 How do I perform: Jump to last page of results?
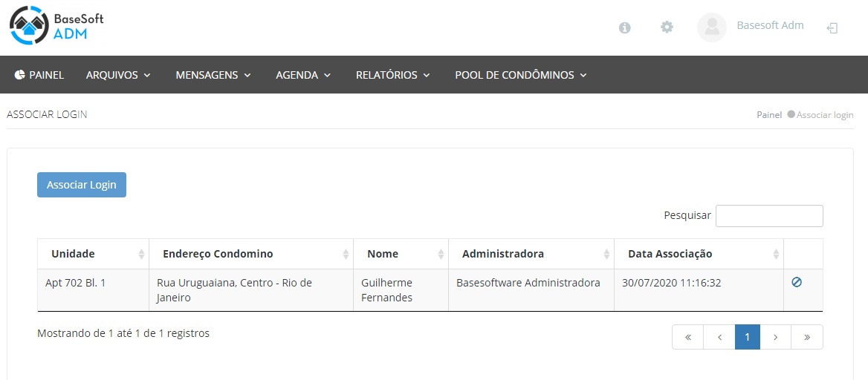pyautogui.click(x=806, y=337)
